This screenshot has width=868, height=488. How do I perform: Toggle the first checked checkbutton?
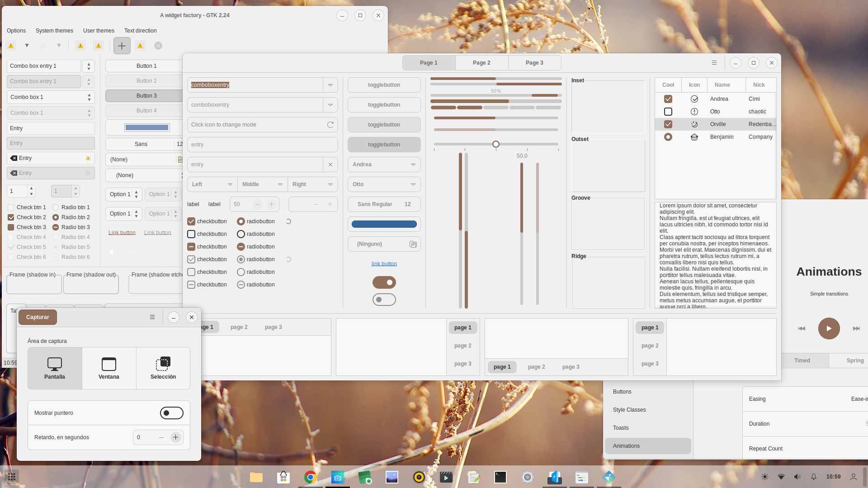click(191, 221)
